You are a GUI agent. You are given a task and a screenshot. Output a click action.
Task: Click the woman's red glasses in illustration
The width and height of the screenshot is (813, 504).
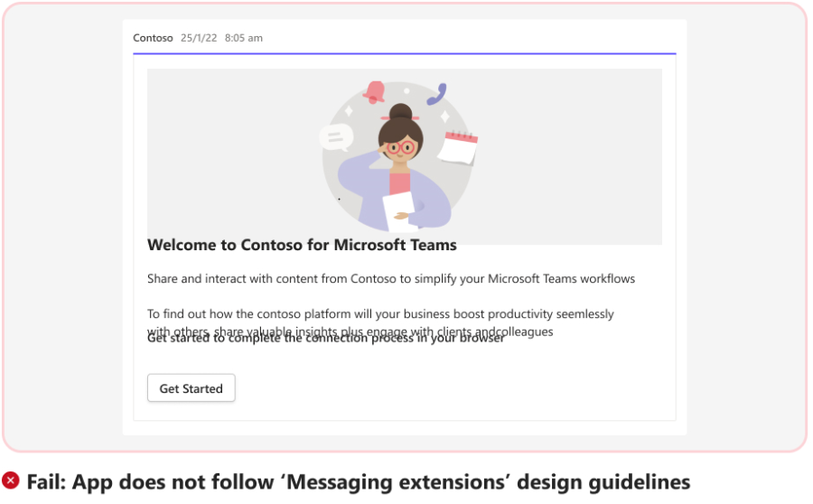pyautogui.click(x=399, y=146)
